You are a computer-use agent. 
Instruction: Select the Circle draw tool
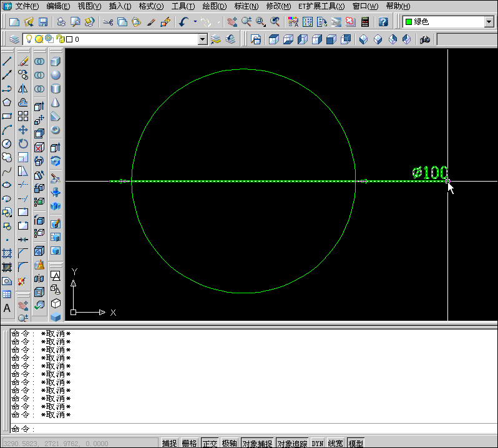pyautogui.click(x=7, y=144)
